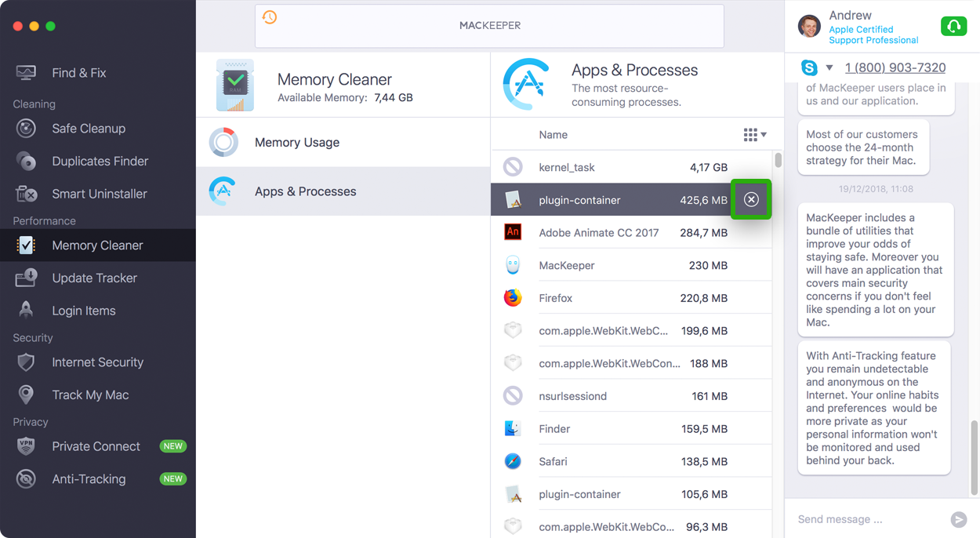This screenshot has width=980, height=538.
Task: Open Anti-Tracking
Action: (x=89, y=479)
